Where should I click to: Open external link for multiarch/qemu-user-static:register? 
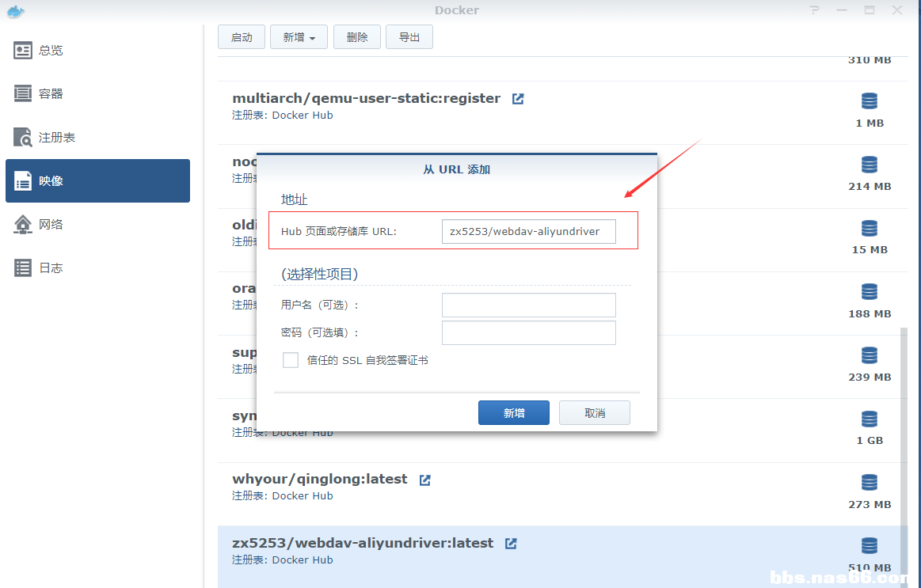click(517, 99)
